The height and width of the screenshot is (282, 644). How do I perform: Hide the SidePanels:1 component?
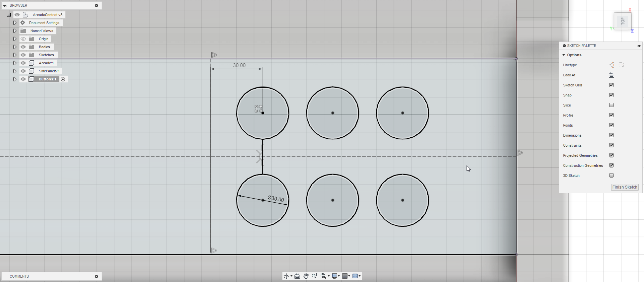23,71
